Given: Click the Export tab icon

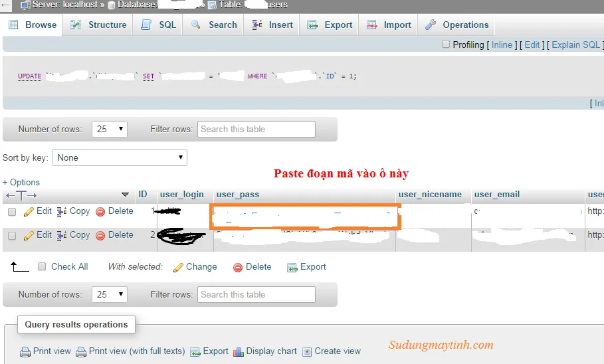Looking at the screenshot, I should 312,25.
